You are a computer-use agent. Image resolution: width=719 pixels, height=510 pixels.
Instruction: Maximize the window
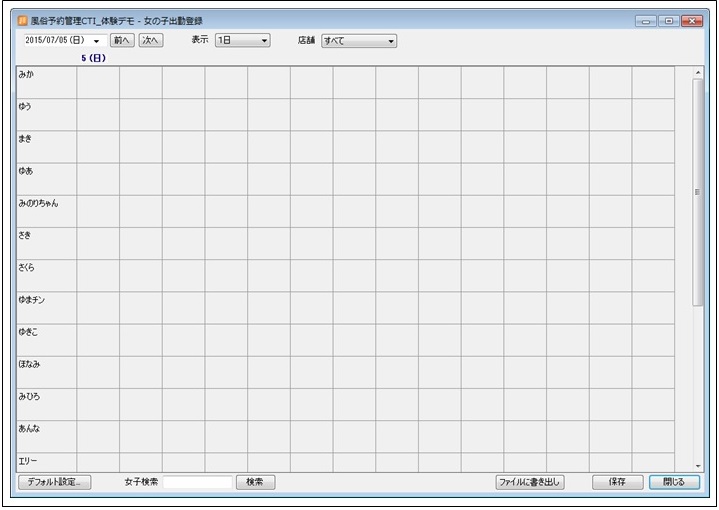[x=668, y=20]
